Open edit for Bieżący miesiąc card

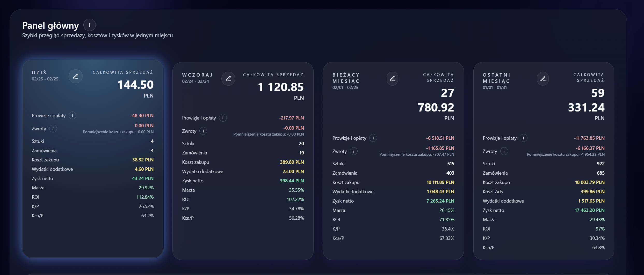pyautogui.click(x=392, y=79)
